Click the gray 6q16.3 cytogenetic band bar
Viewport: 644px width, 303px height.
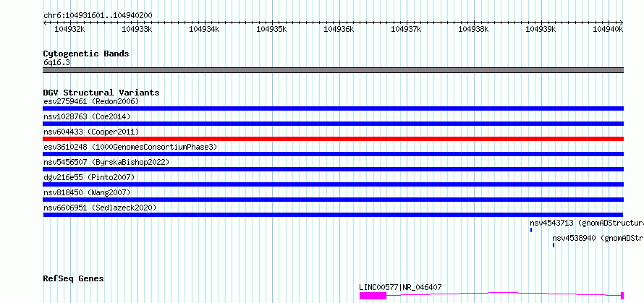(333, 70)
